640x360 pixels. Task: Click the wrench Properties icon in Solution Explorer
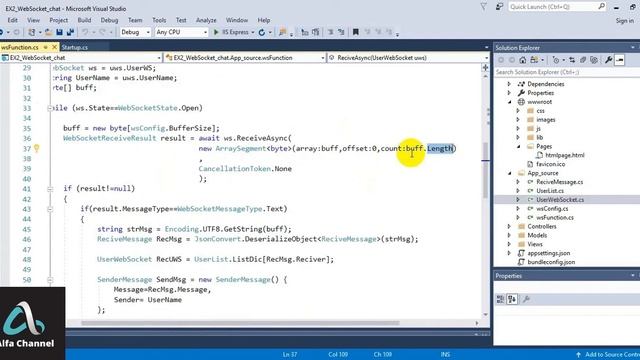click(x=608, y=60)
